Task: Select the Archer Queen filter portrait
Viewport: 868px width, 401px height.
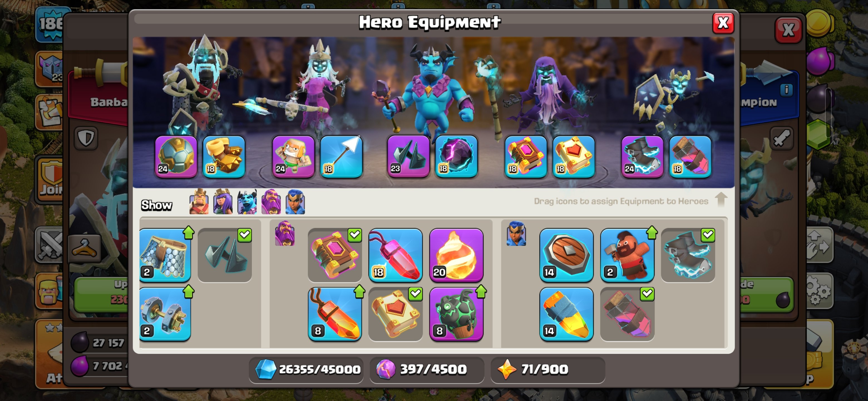Action: point(223,202)
